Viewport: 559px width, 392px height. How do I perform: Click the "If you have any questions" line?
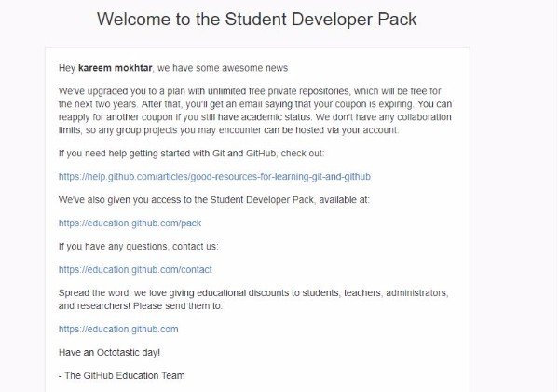(x=139, y=246)
